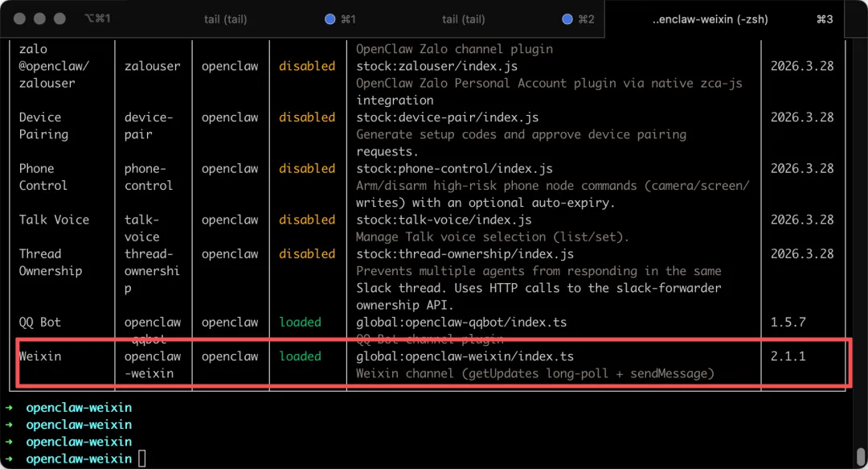The height and width of the screenshot is (469, 868).
Task: Click 'Weixin channel (getUpdates long-poll + sendMessage)' description
Action: pos(534,373)
